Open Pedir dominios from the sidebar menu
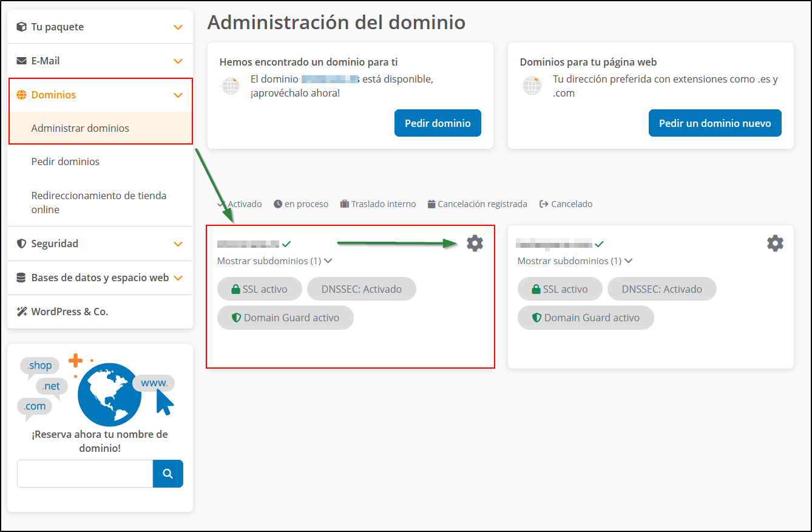The height and width of the screenshot is (532, 812). click(x=64, y=162)
